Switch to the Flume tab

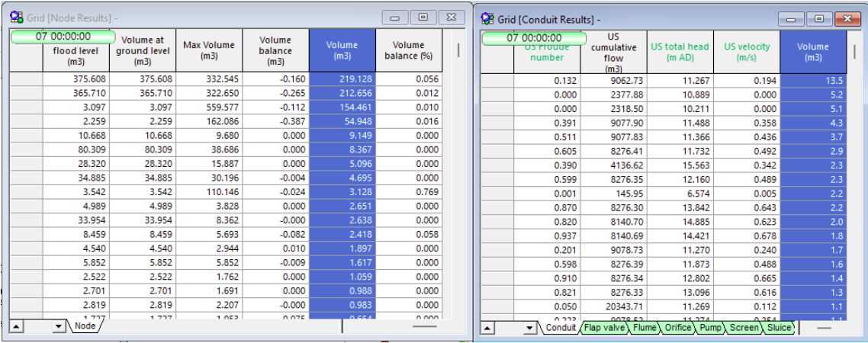(645, 328)
